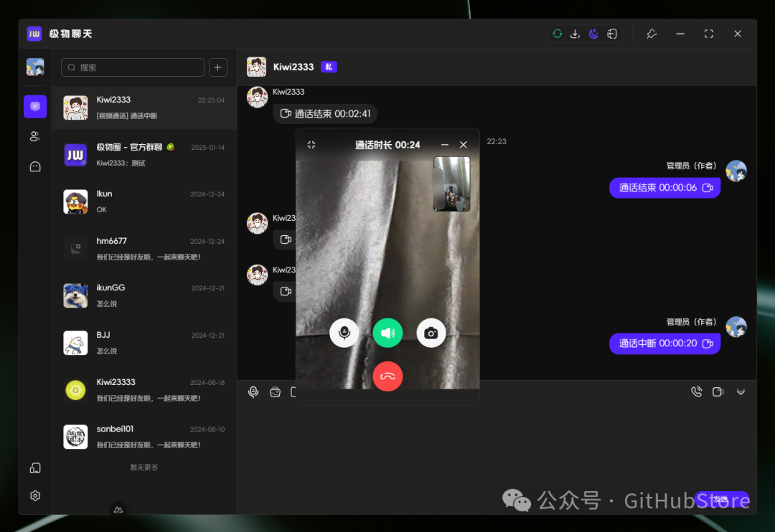Open the contacts sidebar icon
775x532 pixels.
point(35,136)
